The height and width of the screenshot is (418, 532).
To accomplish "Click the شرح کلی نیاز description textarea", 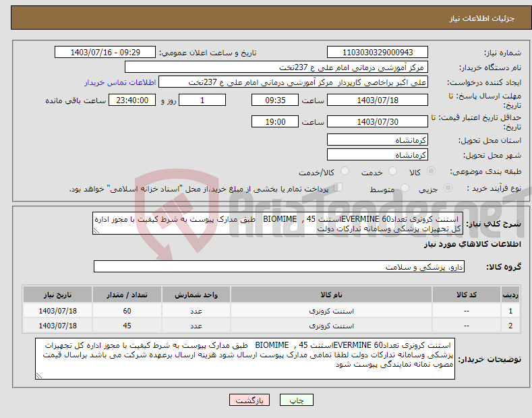I will [278, 224].
